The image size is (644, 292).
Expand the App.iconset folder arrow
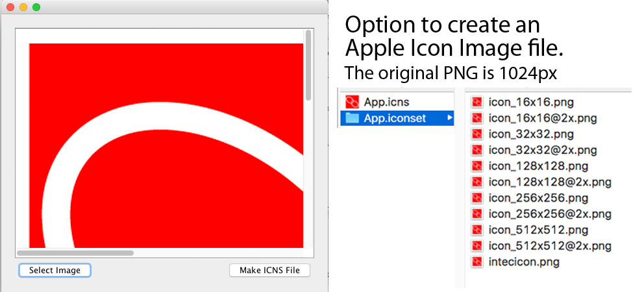(x=450, y=118)
